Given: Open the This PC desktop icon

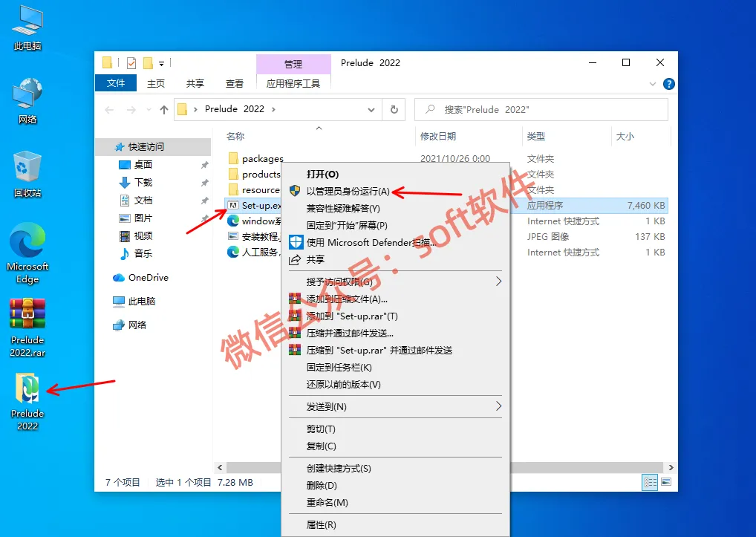Looking at the screenshot, I should point(27,28).
